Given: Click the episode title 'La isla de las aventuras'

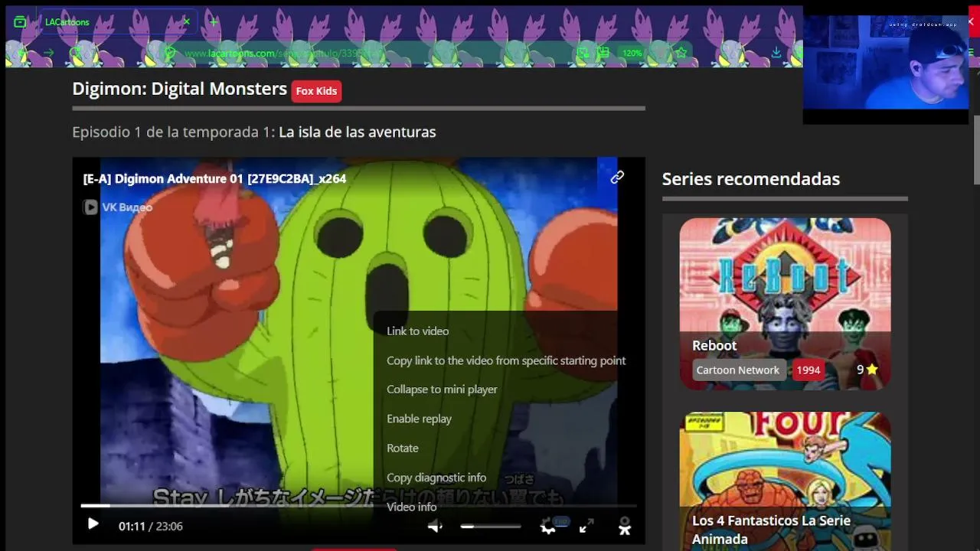Looking at the screenshot, I should click(x=358, y=132).
